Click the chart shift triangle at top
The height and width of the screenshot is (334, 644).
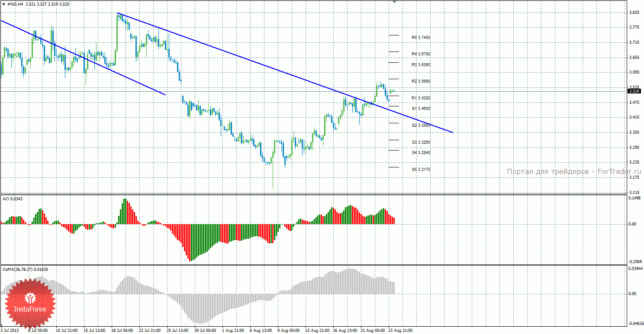pyautogui.click(x=394, y=2)
